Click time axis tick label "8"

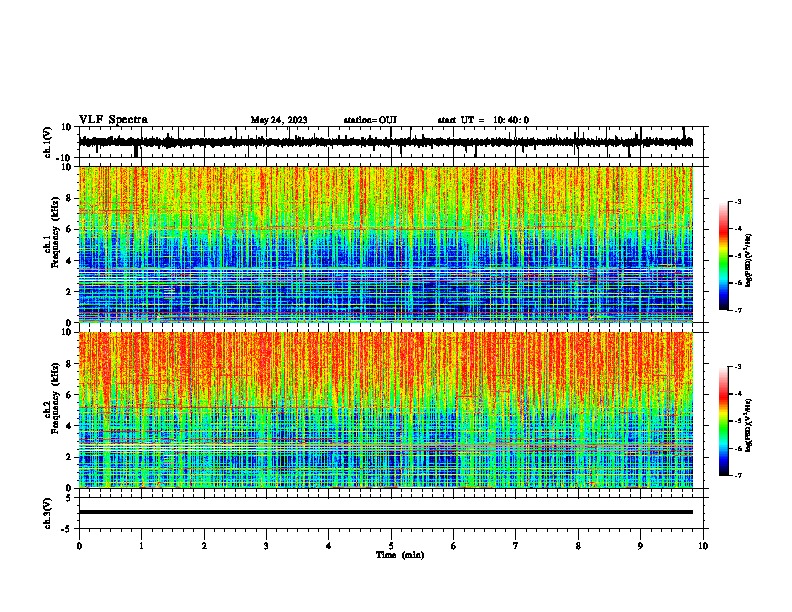[x=578, y=546]
